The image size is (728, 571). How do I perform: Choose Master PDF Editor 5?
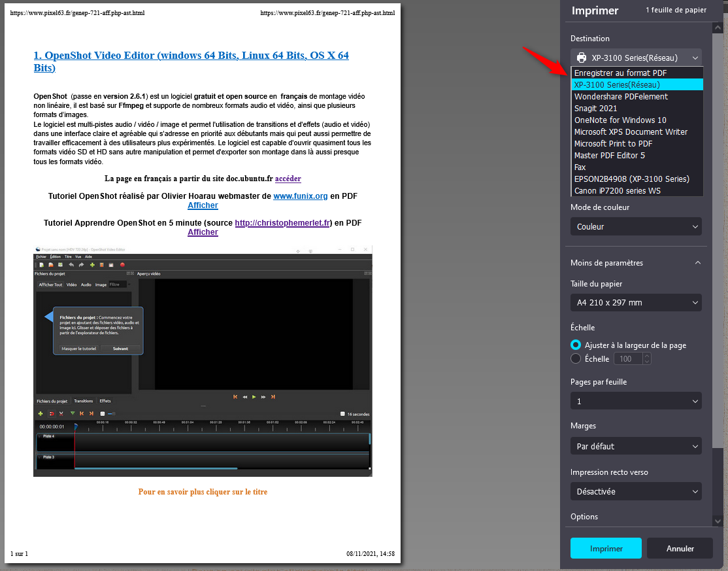tap(637, 155)
